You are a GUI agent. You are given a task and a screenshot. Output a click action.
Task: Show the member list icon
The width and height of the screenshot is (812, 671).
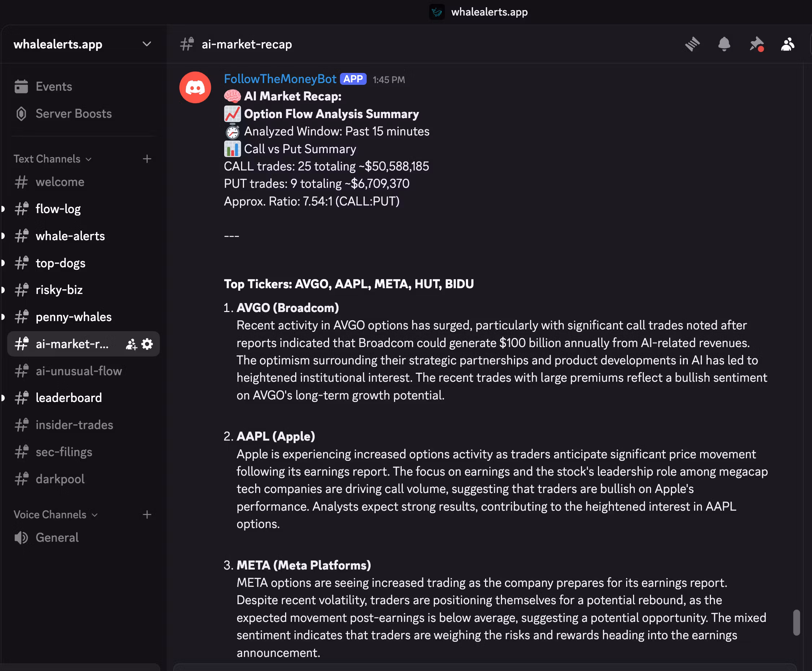(787, 44)
